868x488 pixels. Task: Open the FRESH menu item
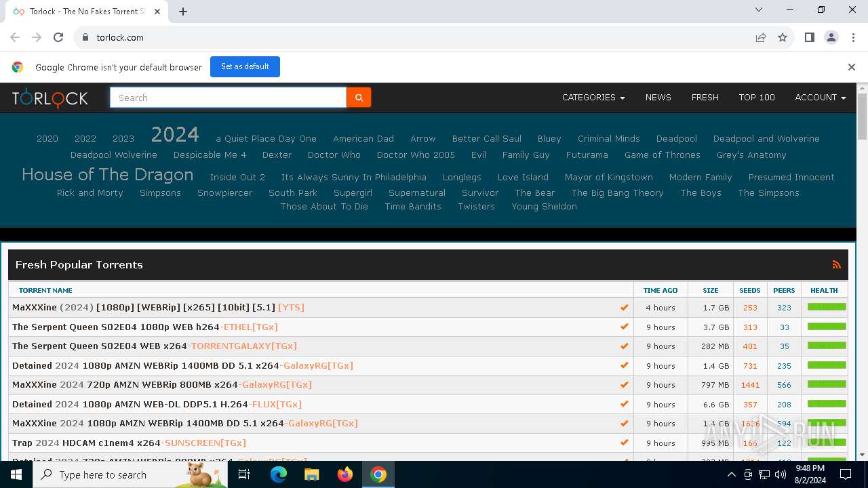click(705, 98)
